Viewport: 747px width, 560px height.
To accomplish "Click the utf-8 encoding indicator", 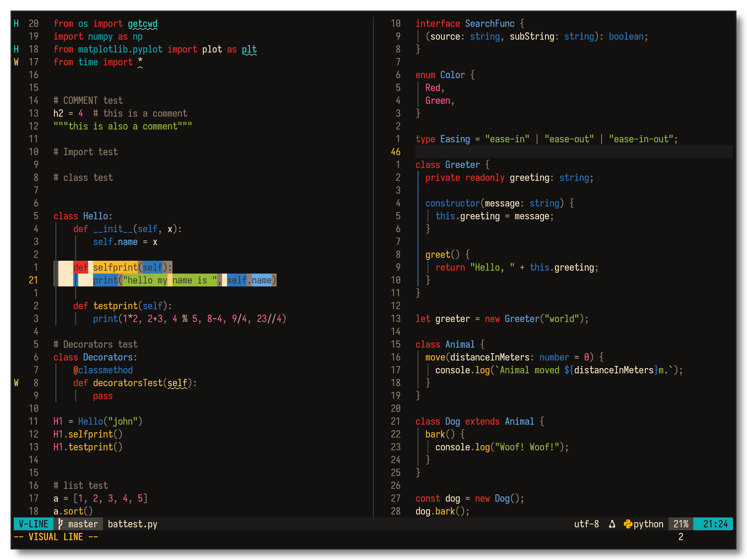I will click(x=586, y=524).
